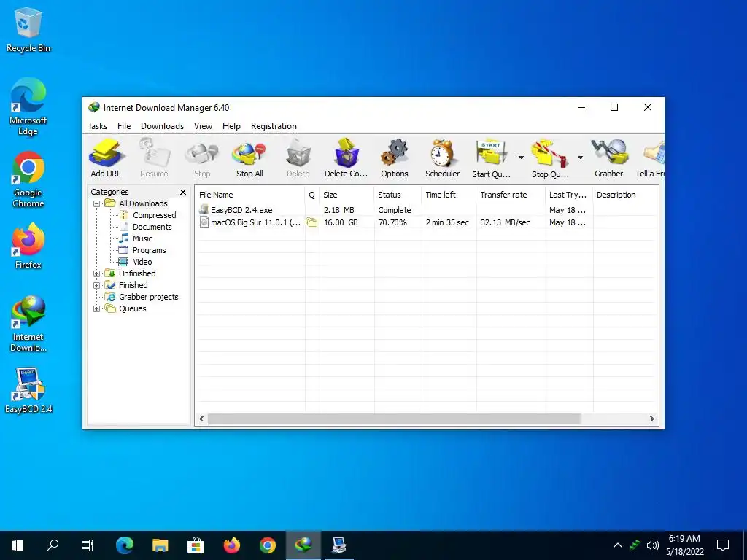The width and height of the screenshot is (747, 560).
Task: Click the Delete toolbar icon
Action: point(298,158)
